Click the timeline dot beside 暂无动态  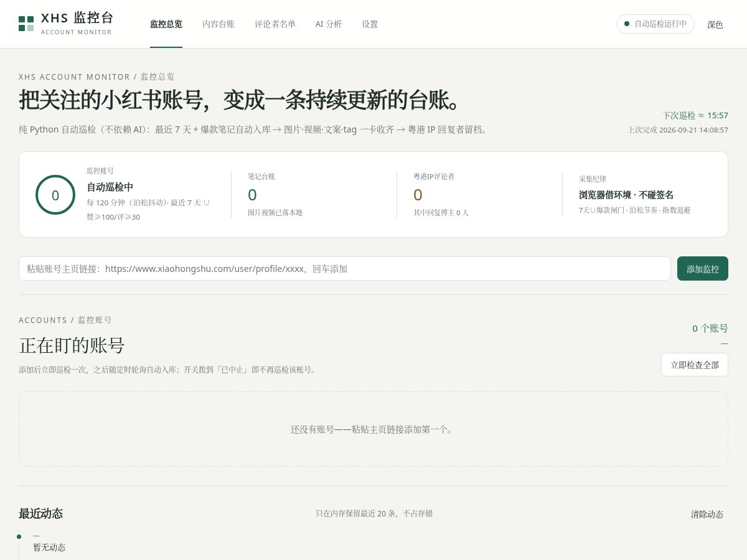[19, 536]
